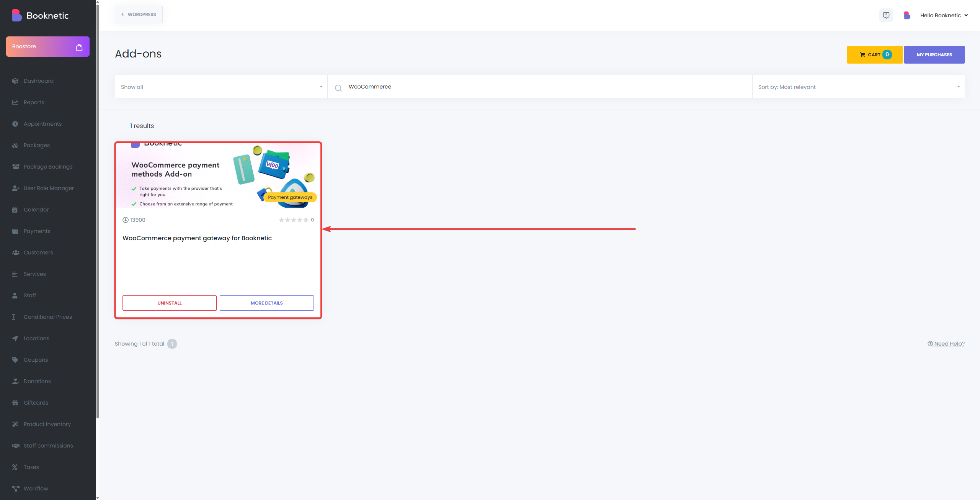Click the Package Bookings icon

point(16,167)
